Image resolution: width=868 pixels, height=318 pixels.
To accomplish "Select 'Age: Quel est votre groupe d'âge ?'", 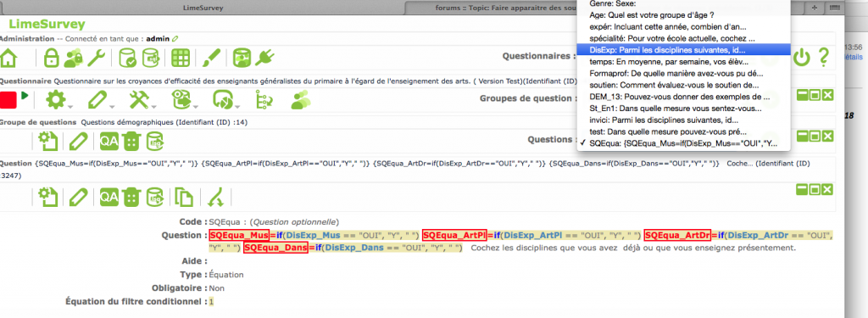I will 683,15.
